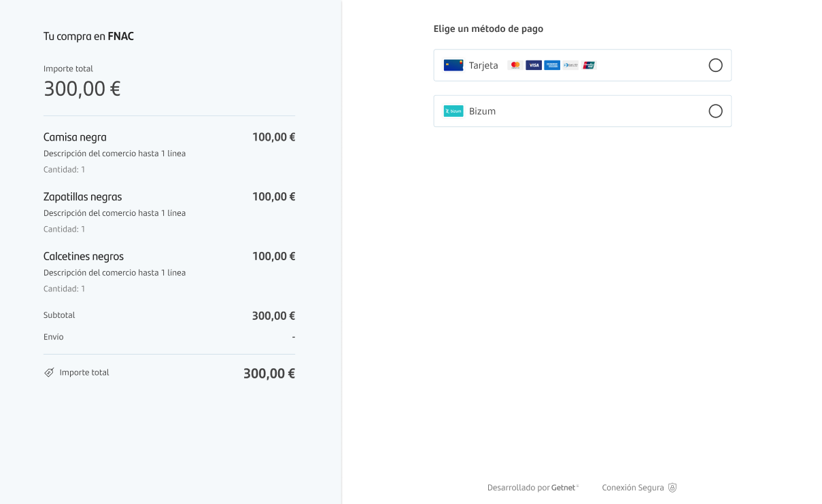Screen dimensions: 822x504
Task: Click the UnionPay logo
Action: 589,65
